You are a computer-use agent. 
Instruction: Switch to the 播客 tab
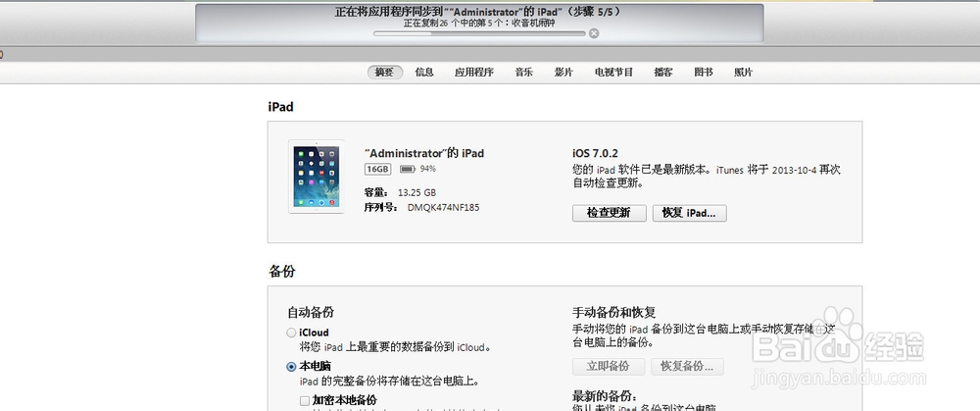663,72
